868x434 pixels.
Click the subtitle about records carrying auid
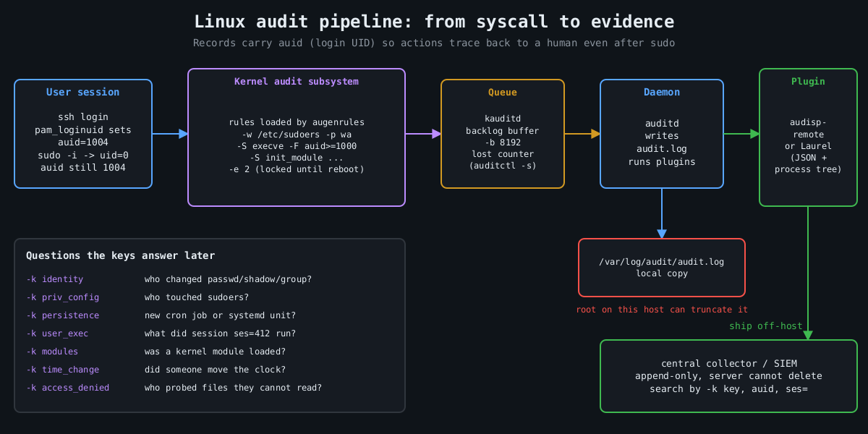(x=434, y=43)
